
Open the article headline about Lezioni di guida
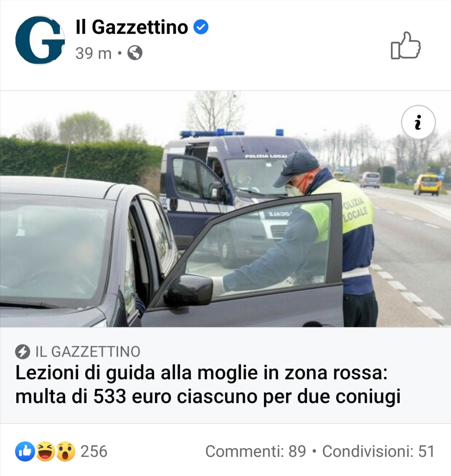coord(208,384)
